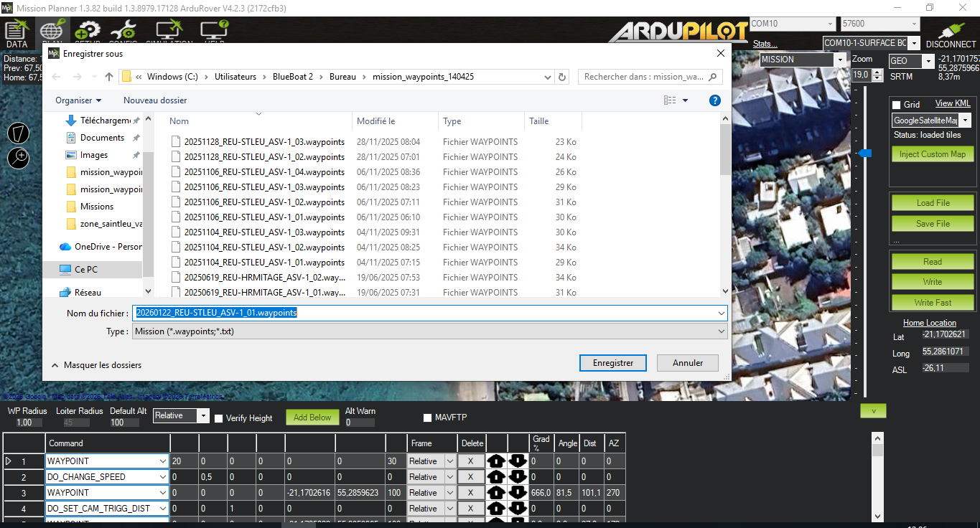
Task: Move row 1 waypoint up arrow
Action: [x=496, y=461]
